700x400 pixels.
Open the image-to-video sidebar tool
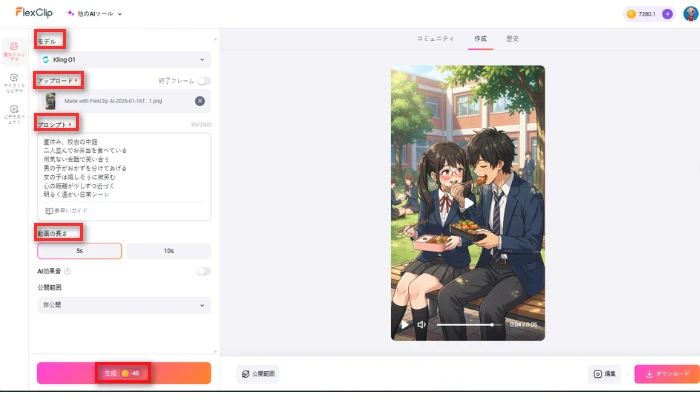pos(14,49)
